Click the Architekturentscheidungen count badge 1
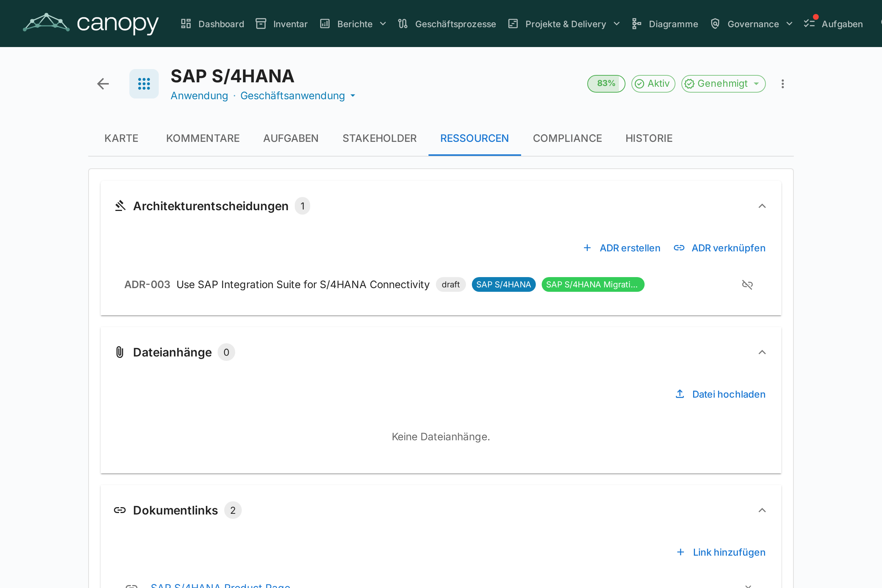882x588 pixels. click(302, 206)
